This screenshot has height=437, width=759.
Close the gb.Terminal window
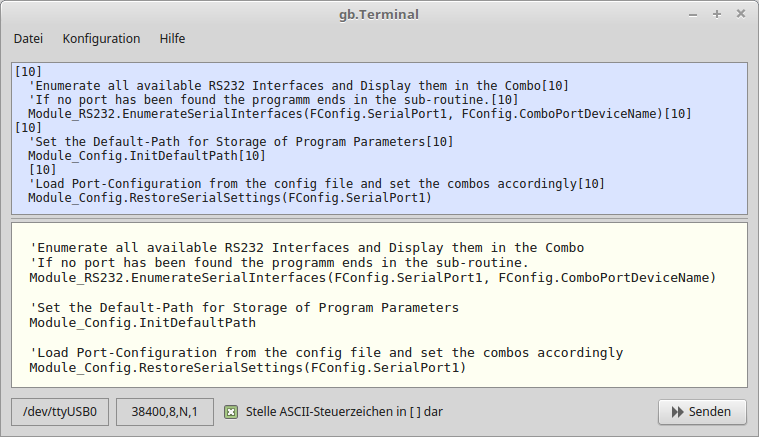point(738,14)
